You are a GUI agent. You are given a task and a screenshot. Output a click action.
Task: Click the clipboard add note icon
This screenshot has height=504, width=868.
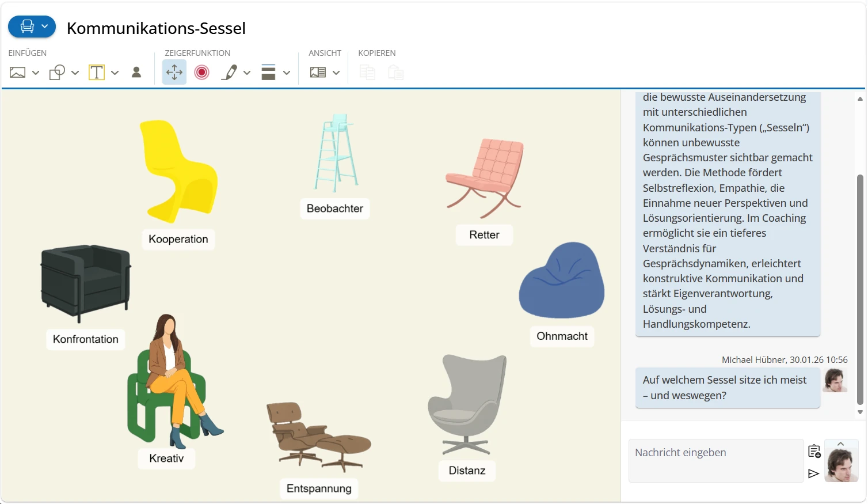pos(814,451)
